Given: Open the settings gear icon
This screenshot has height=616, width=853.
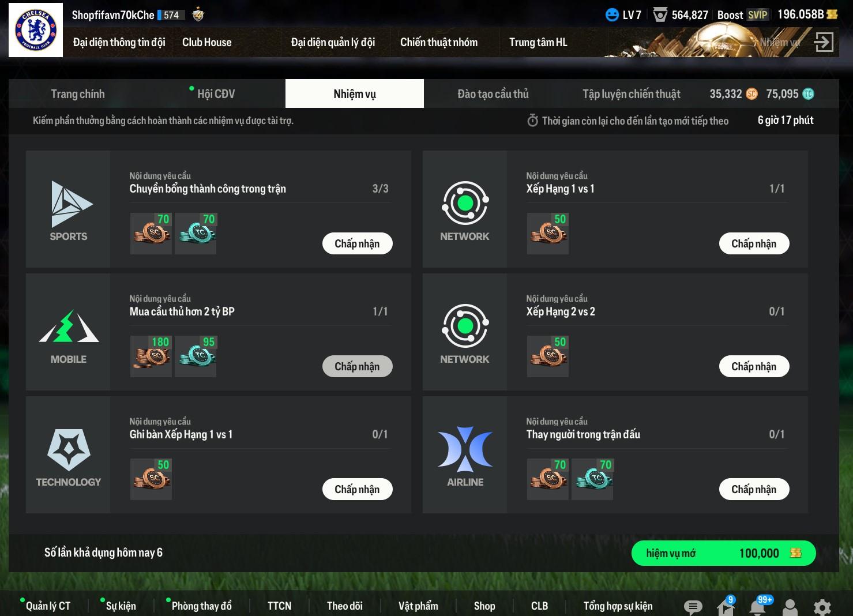Looking at the screenshot, I should pyautogui.click(x=822, y=607).
